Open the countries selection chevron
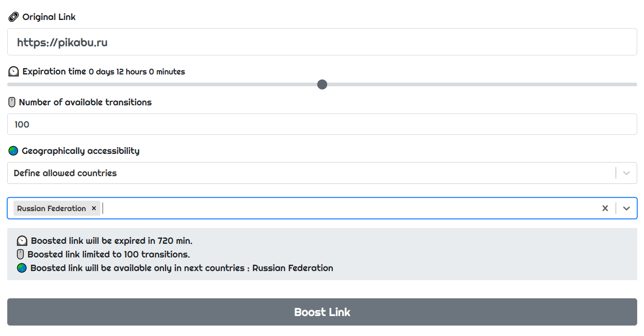 click(627, 208)
